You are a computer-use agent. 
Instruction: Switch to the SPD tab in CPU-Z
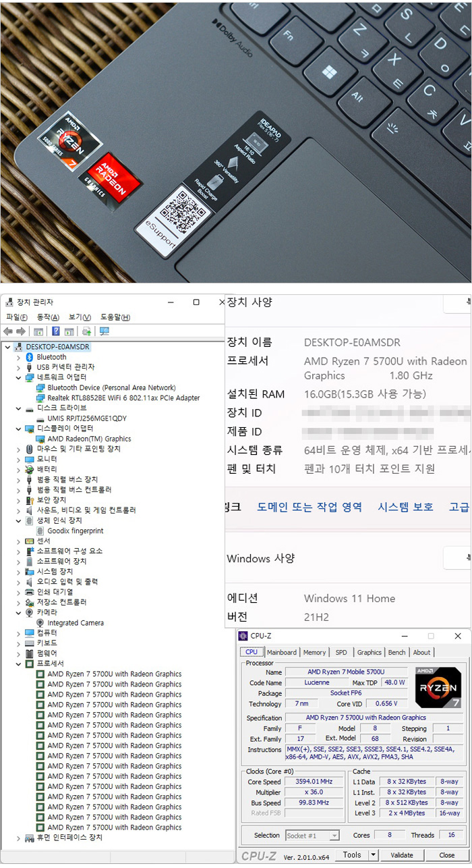tap(341, 653)
